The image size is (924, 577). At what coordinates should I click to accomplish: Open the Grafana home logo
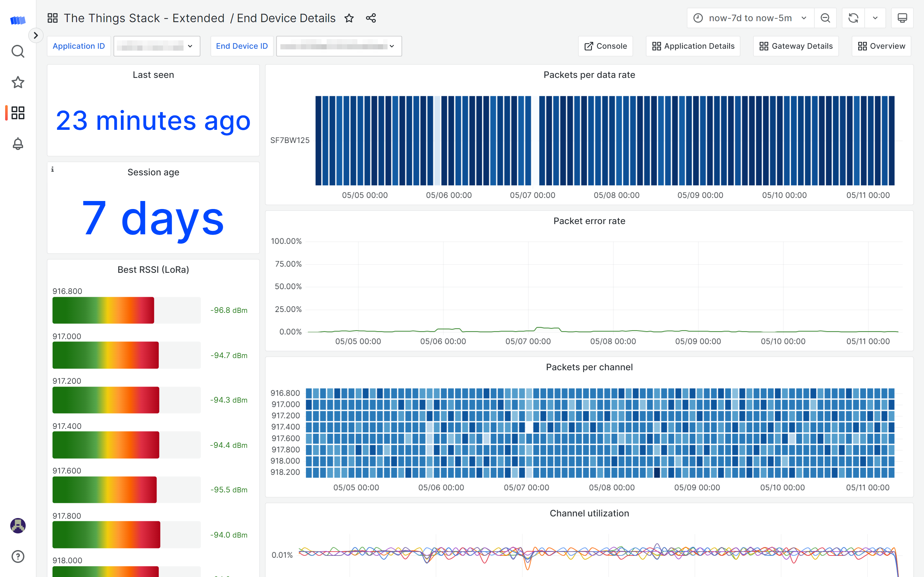point(18,20)
